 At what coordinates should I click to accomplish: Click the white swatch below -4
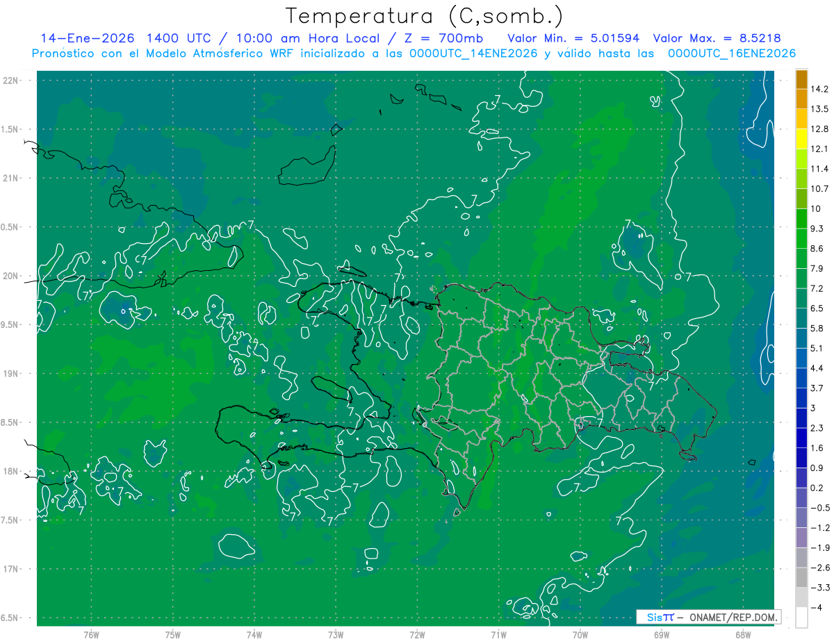click(x=801, y=618)
